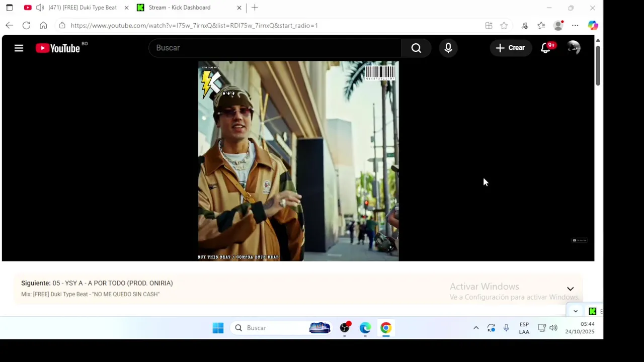Open the sync tray icon
The image size is (644, 362).
pos(491,328)
